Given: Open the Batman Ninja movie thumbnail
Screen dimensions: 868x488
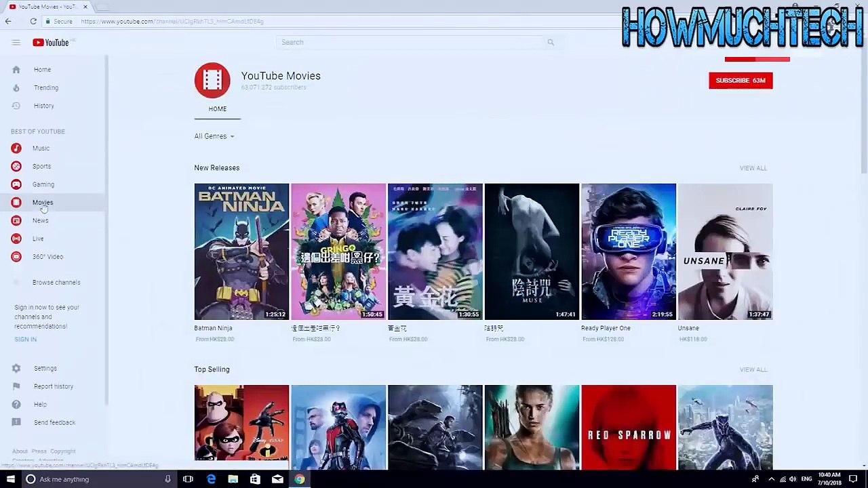Looking at the screenshot, I should (x=241, y=251).
